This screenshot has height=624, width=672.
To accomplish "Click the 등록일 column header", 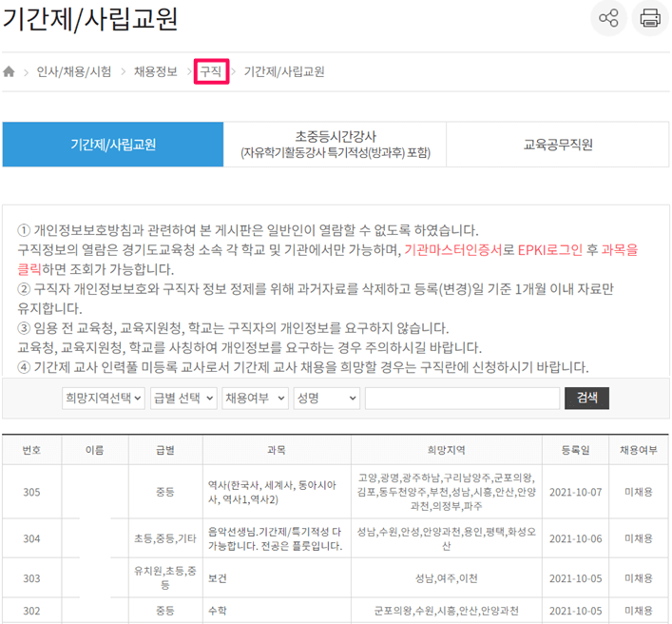I will (x=576, y=450).
